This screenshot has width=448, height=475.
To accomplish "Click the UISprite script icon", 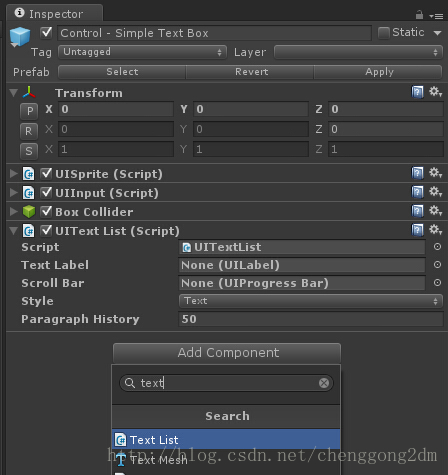I will (x=29, y=174).
